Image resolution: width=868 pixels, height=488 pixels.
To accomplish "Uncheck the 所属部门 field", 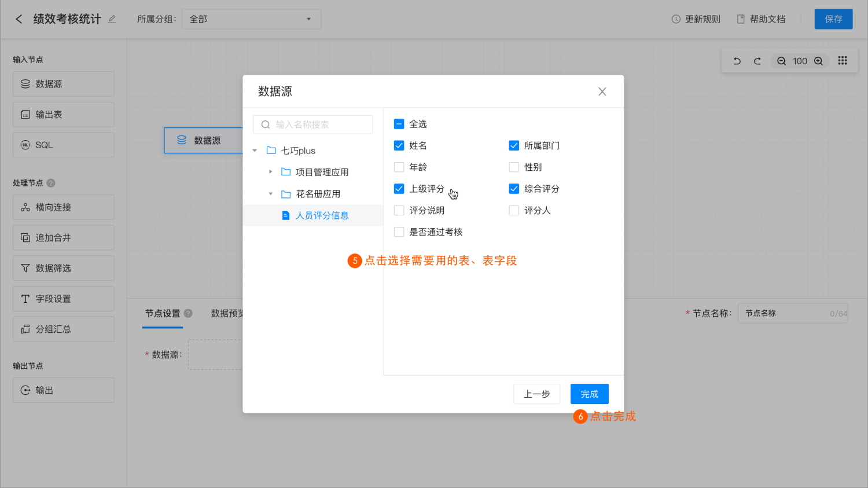I will 514,145.
